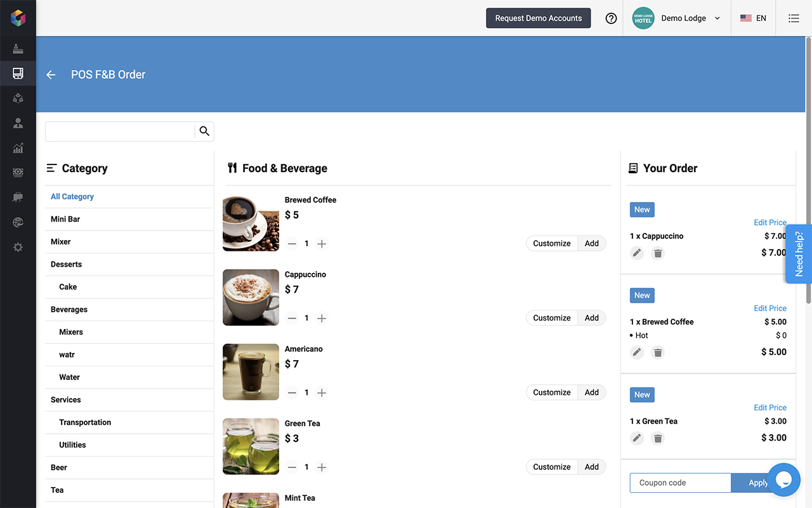Viewport: 812px width, 508px height.
Task: Customize the Green Tea item
Action: [x=552, y=467]
